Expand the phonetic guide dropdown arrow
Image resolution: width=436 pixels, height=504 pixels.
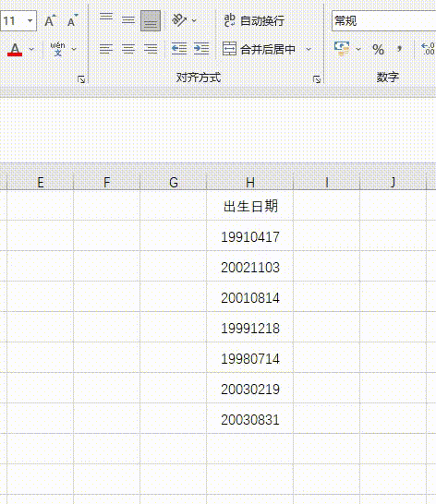point(74,49)
